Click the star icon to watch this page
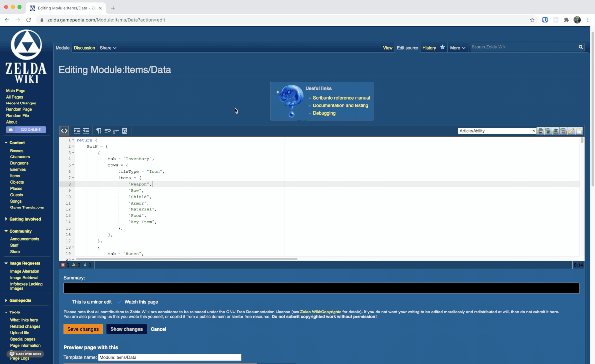595x364 pixels. [442, 48]
